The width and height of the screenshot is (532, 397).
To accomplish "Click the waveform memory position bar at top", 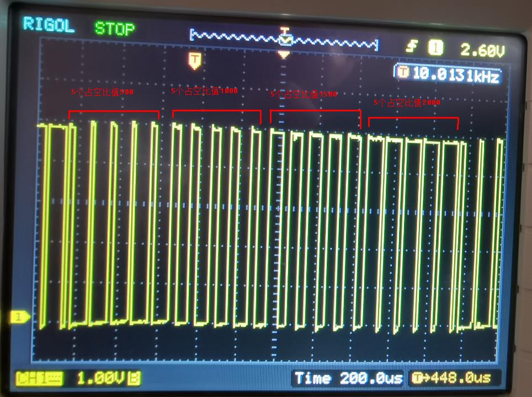I will click(x=284, y=41).
